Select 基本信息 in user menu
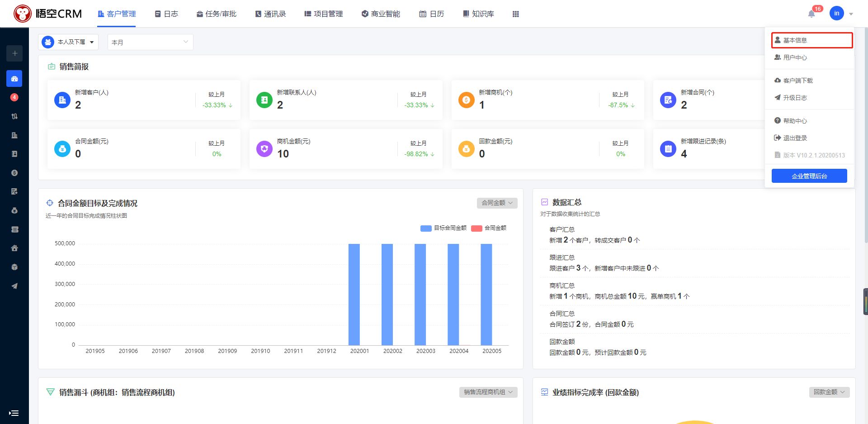This screenshot has width=868, height=424. click(x=812, y=40)
